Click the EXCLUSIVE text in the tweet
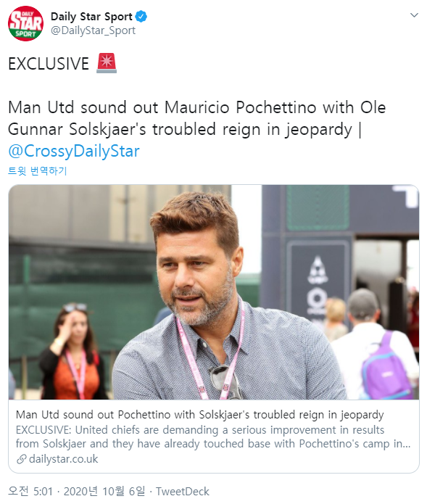 click(x=49, y=64)
